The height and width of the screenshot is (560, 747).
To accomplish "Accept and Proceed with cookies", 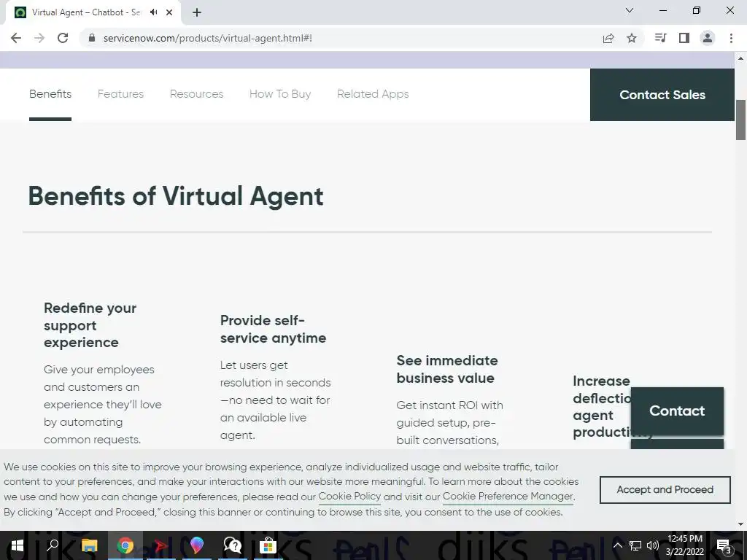I will coord(665,489).
